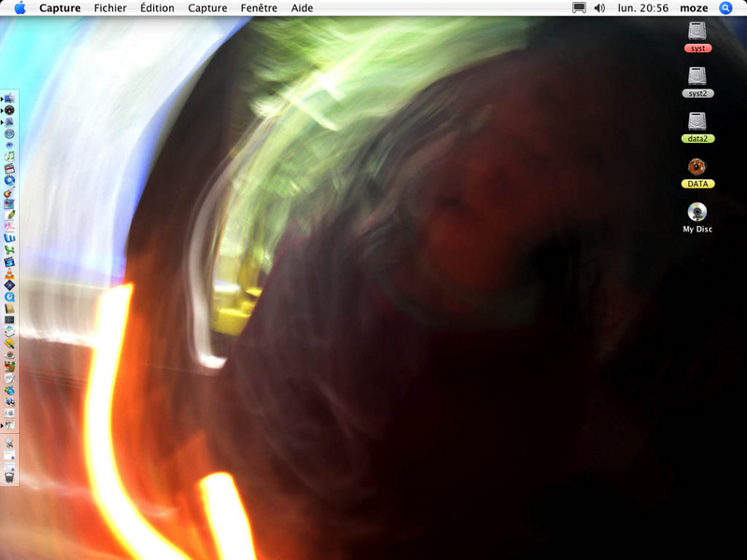Image resolution: width=747 pixels, height=560 pixels.
Task: Open the bold Capture application menu
Action: (60, 8)
